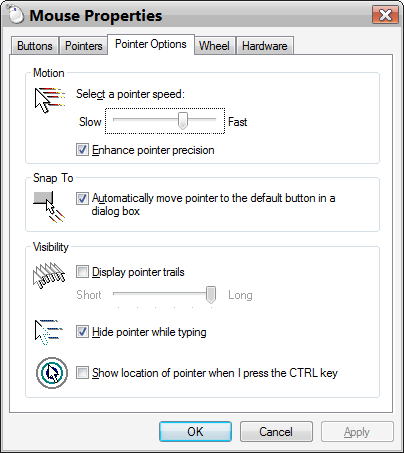This screenshot has height=453, width=404.
Task: Confirm settings with the OK button
Action: point(195,432)
